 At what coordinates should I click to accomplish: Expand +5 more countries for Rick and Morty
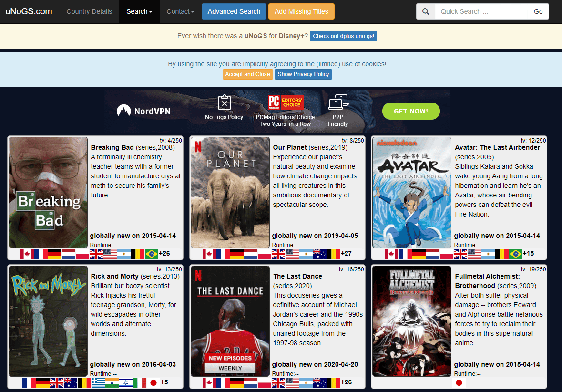(x=164, y=382)
